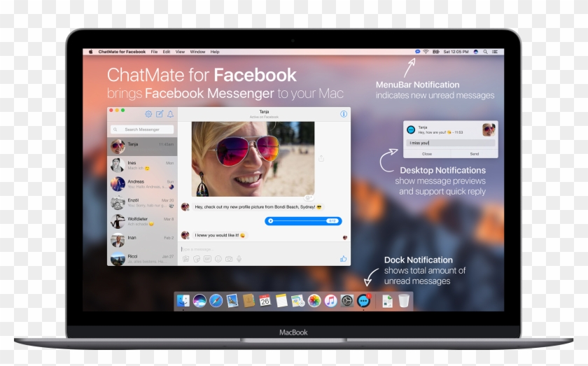Open the View menu
588x366 pixels.
coord(180,52)
